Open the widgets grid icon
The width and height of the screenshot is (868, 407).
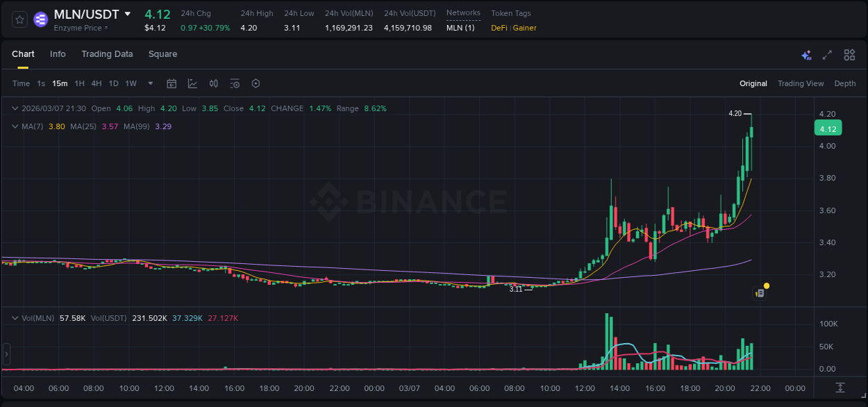[849, 55]
